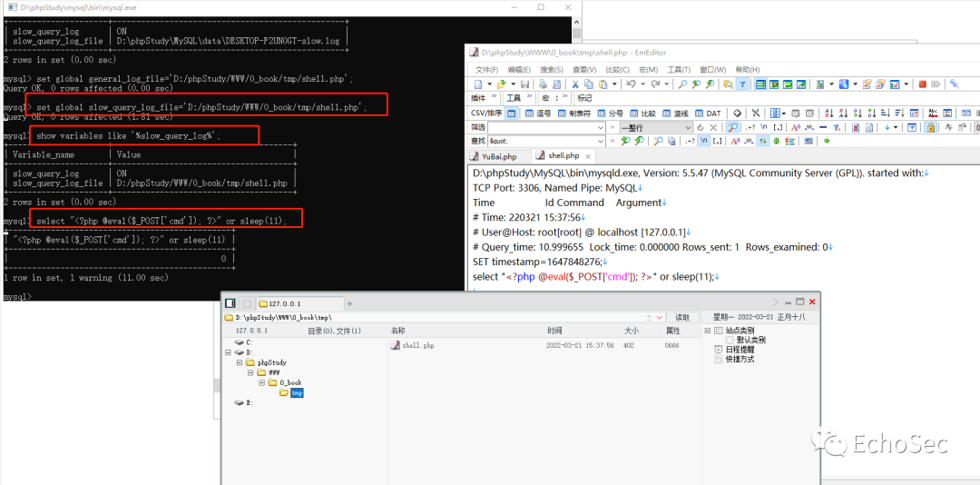Click the Find in Files folder-magnifier icon

pyautogui.click(x=728, y=84)
